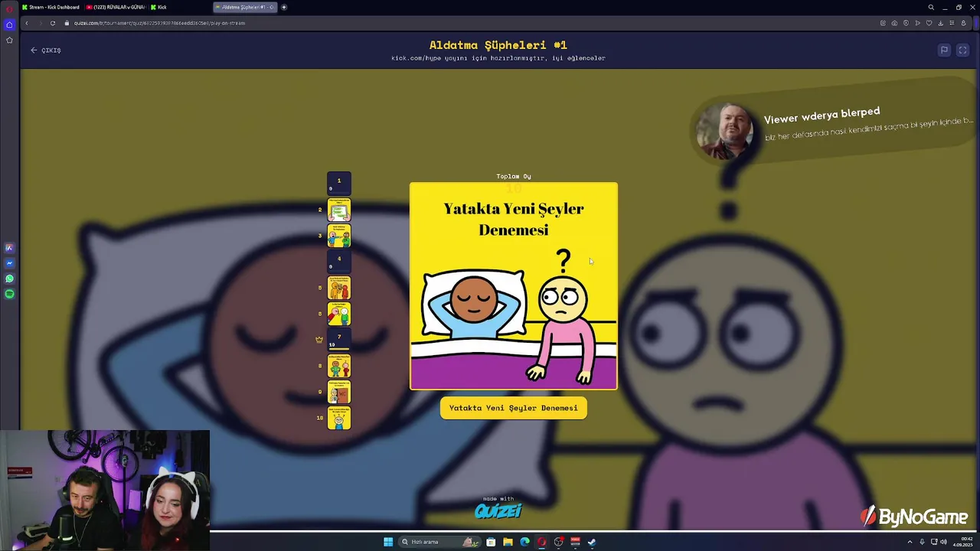Open Microsoft Edge from taskbar
The width and height of the screenshot is (980, 551).
(524, 542)
